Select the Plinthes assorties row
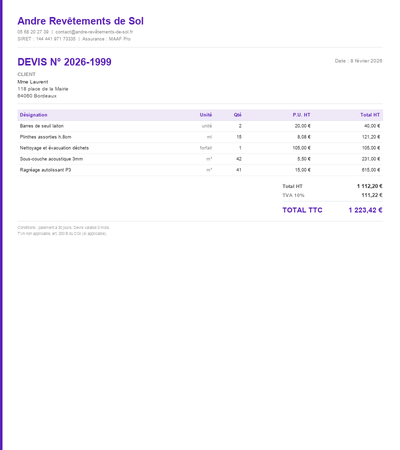The width and height of the screenshot is (400, 450). [x=200, y=137]
